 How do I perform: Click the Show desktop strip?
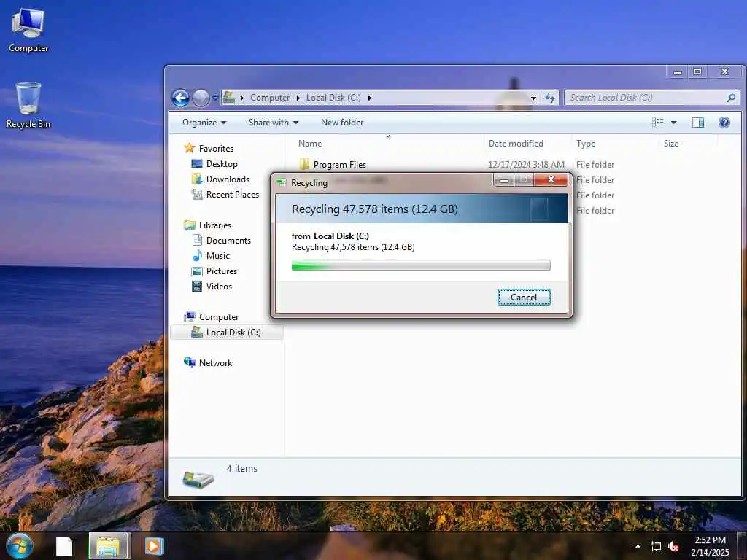(742, 546)
